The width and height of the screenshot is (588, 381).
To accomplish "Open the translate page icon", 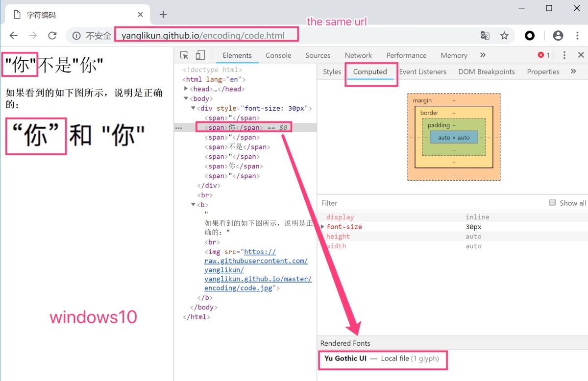I will pos(485,36).
